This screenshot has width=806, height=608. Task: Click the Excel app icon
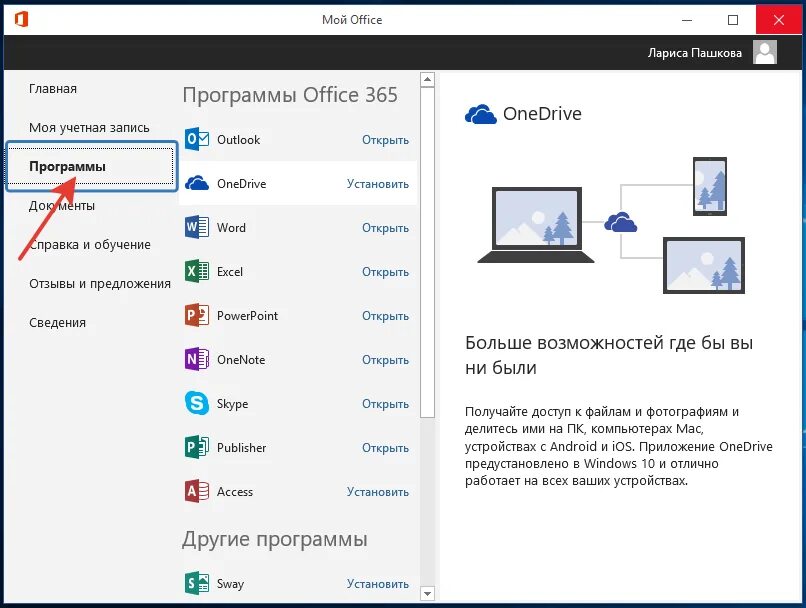coord(196,271)
